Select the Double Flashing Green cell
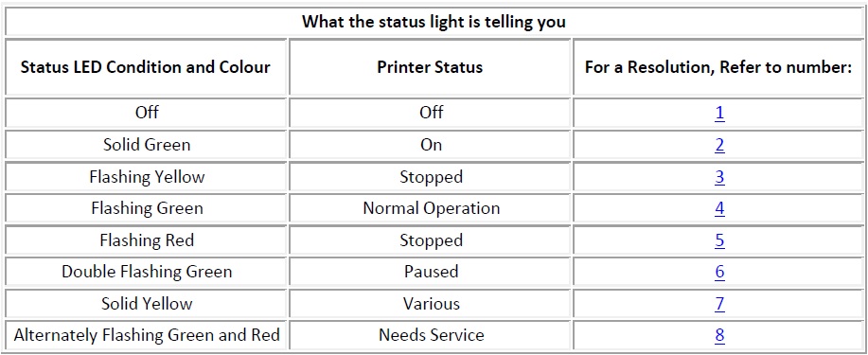This screenshot has height=355, width=868. 147,272
